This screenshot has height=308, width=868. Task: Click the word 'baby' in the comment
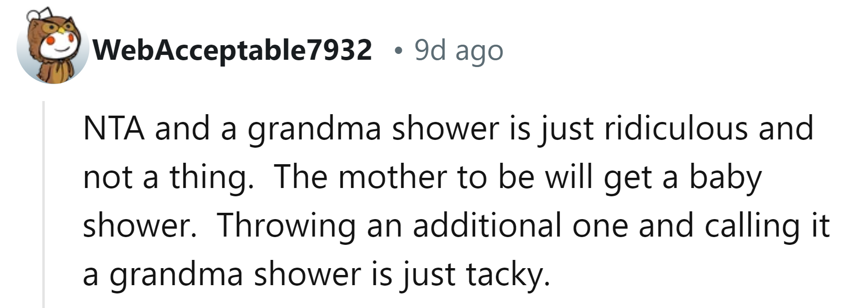[725, 179]
